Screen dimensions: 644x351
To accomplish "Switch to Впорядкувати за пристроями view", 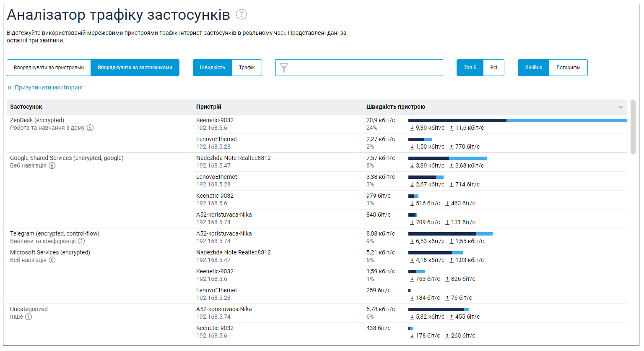I will click(x=49, y=68).
